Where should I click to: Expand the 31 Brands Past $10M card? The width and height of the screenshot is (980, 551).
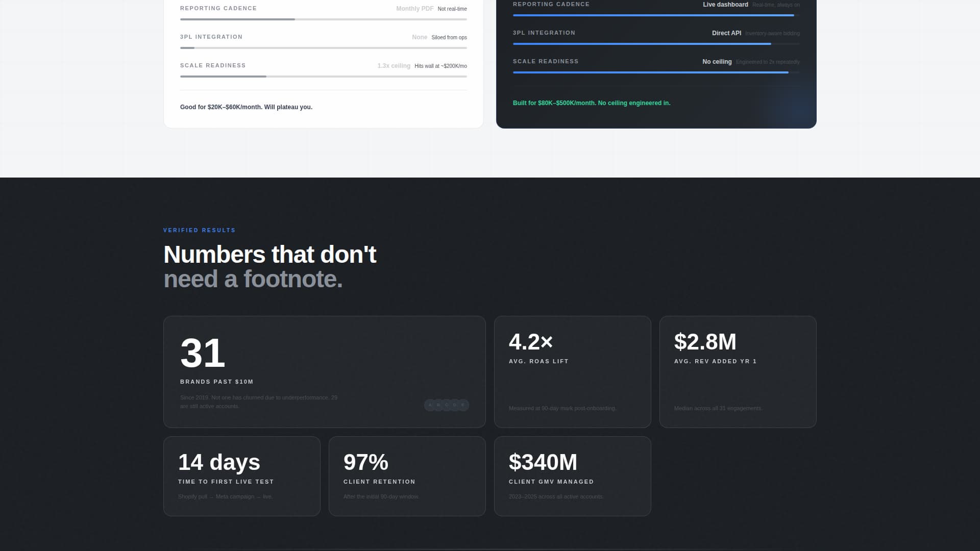[x=325, y=371]
